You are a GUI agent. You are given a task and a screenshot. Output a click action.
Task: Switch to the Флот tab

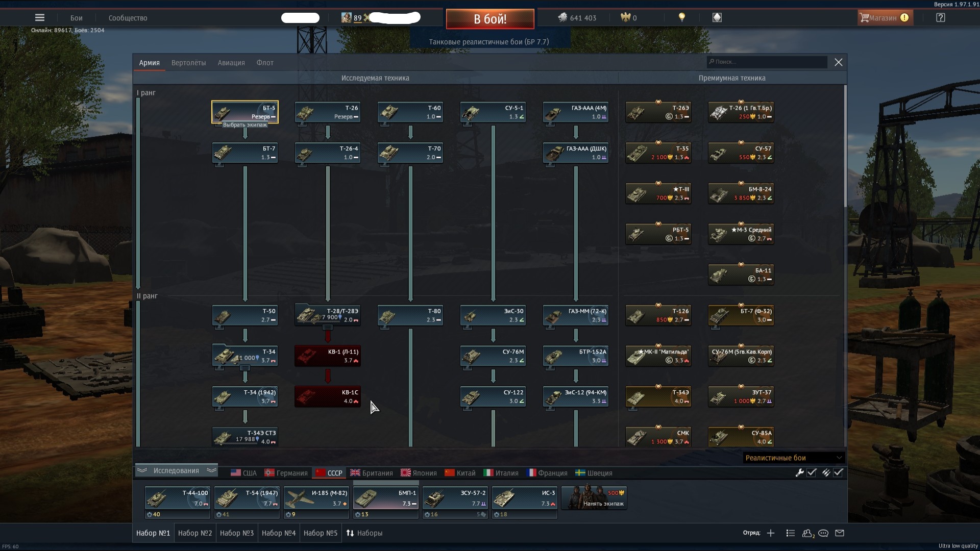pyautogui.click(x=265, y=63)
